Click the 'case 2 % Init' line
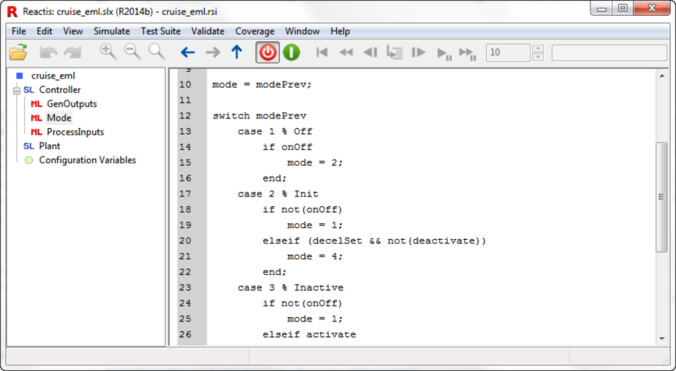 tap(278, 194)
